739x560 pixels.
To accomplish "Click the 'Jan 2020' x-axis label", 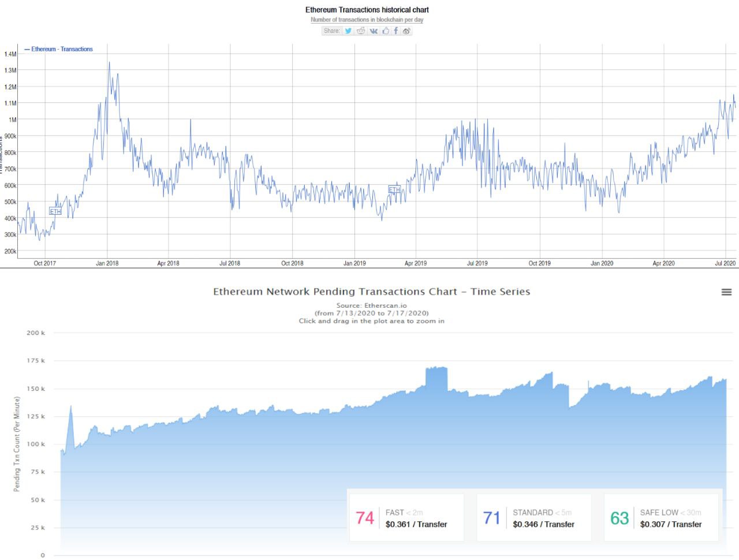I will (x=602, y=263).
